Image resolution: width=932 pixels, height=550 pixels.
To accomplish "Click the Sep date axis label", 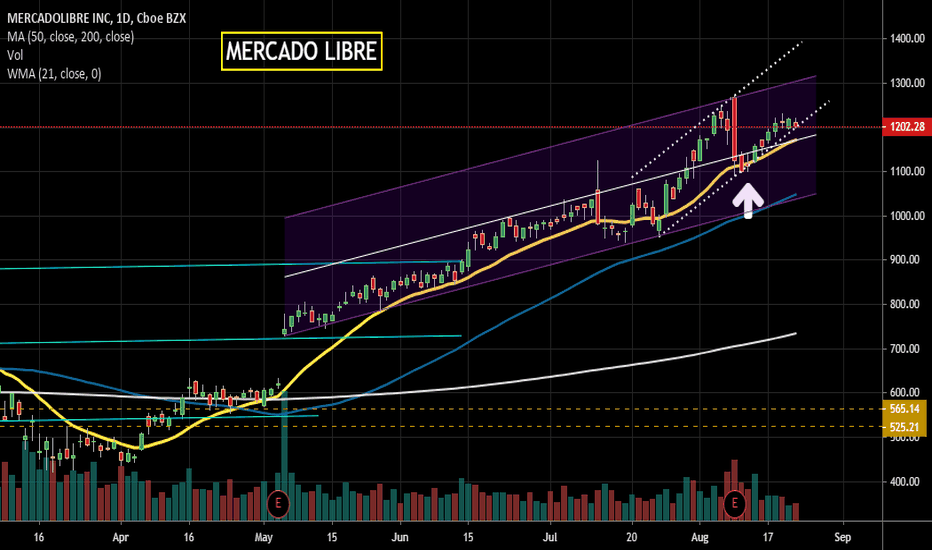I will tap(842, 538).
